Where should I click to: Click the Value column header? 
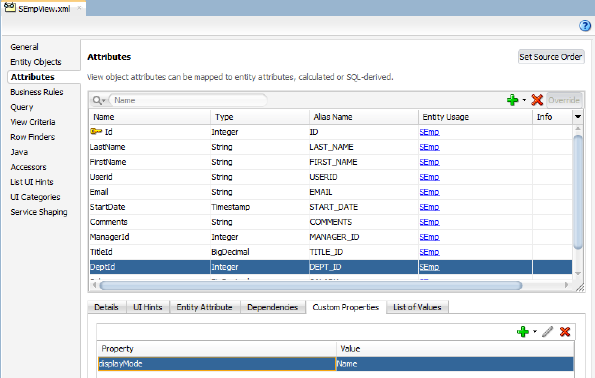pos(455,349)
